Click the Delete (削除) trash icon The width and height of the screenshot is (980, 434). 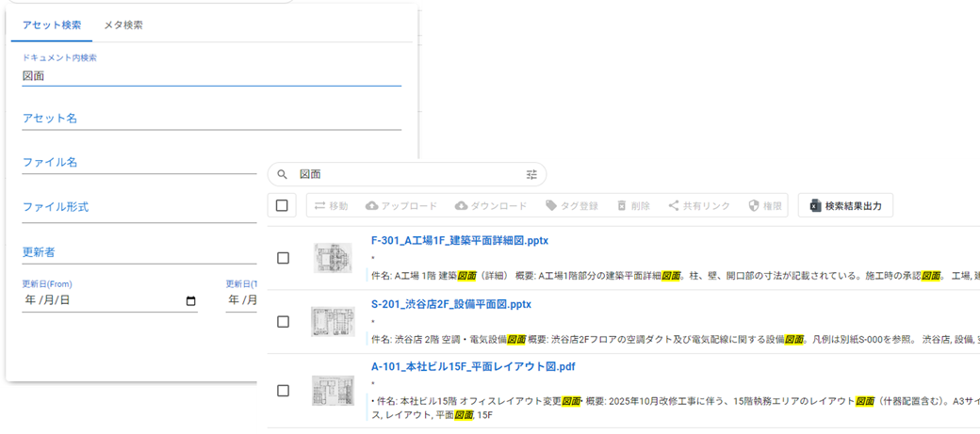(x=621, y=205)
